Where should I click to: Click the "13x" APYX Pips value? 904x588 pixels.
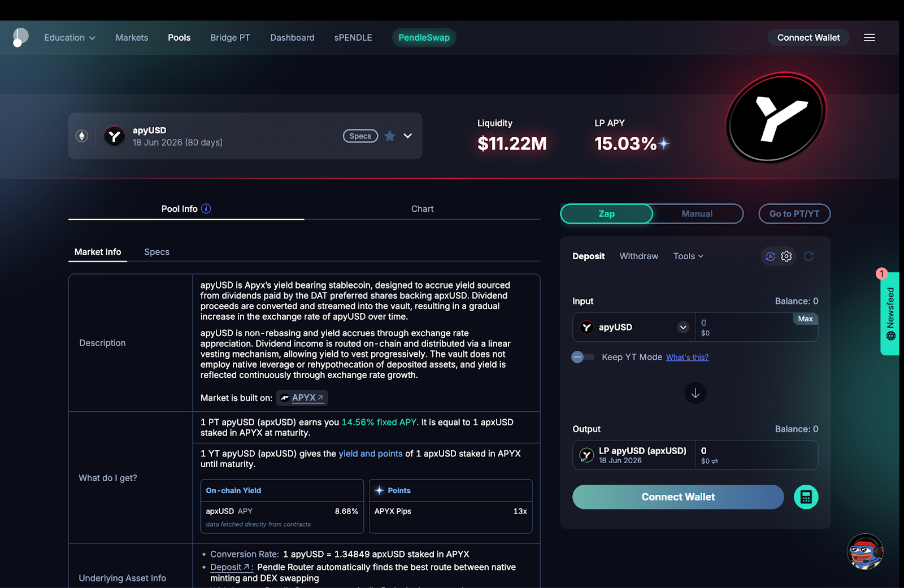[520, 511]
